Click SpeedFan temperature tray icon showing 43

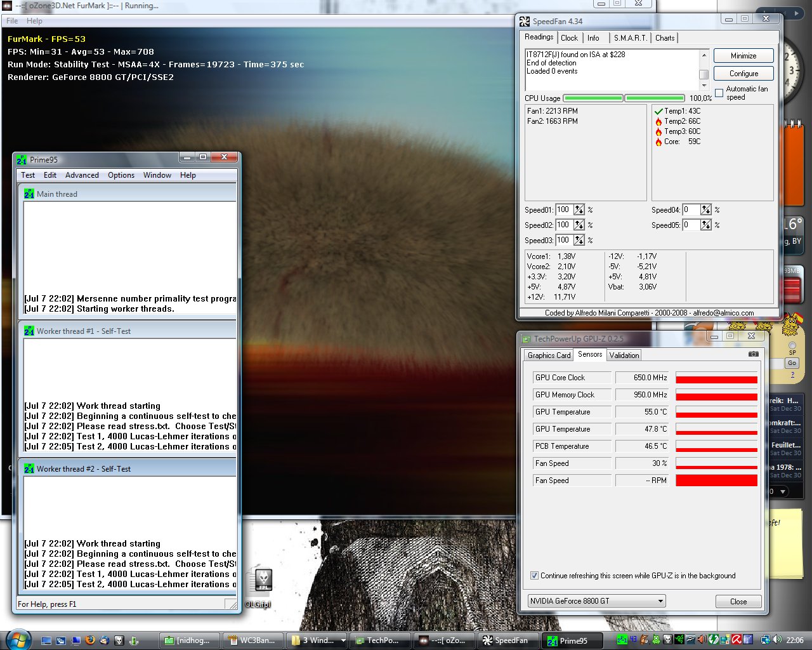coord(633,640)
